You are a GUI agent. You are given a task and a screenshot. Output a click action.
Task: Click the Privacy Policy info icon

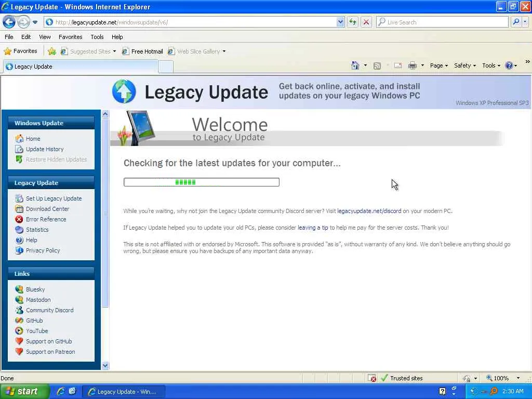coord(19,250)
